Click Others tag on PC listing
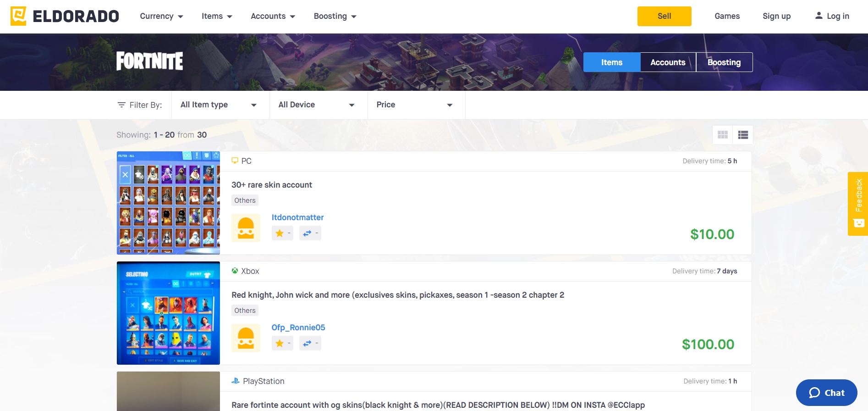 [x=245, y=200]
